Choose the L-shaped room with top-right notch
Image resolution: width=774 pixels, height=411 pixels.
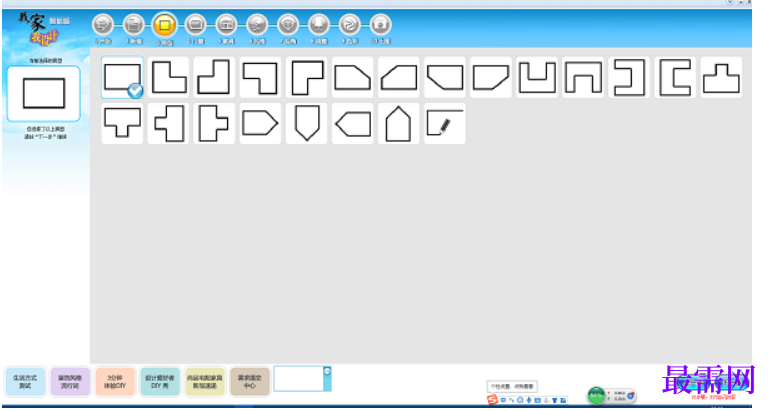(x=168, y=77)
